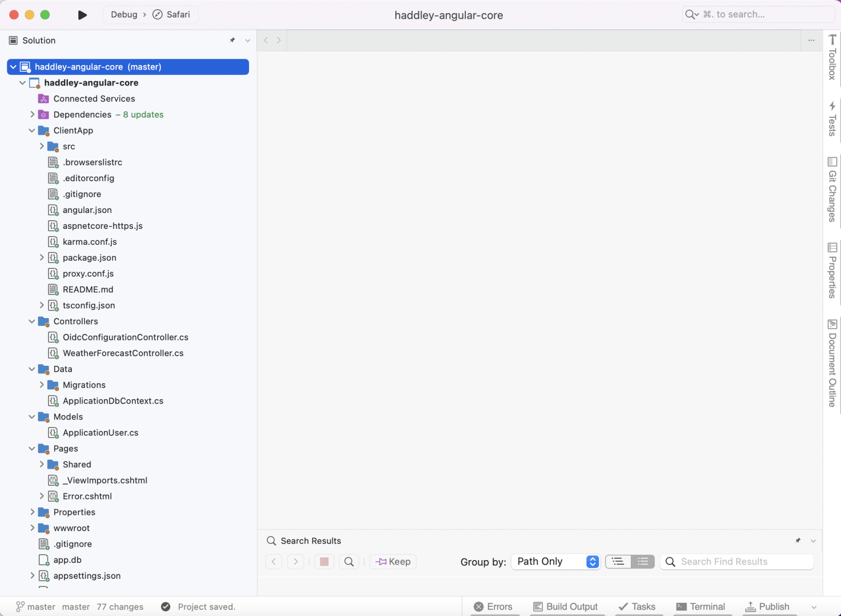Screen dimensions: 841x616
Task: Collapse the haddley-angular-core (master) solution node
Action: coord(13,67)
